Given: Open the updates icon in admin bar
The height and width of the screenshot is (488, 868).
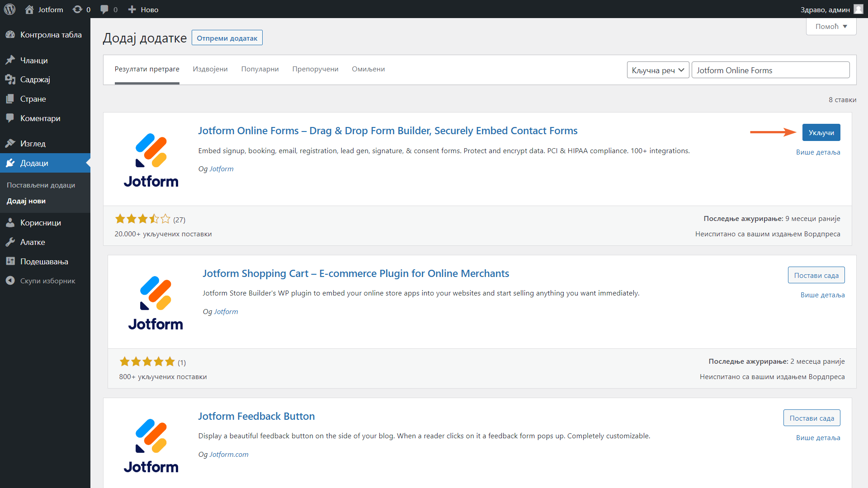Looking at the screenshot, I should coord(78,9).
